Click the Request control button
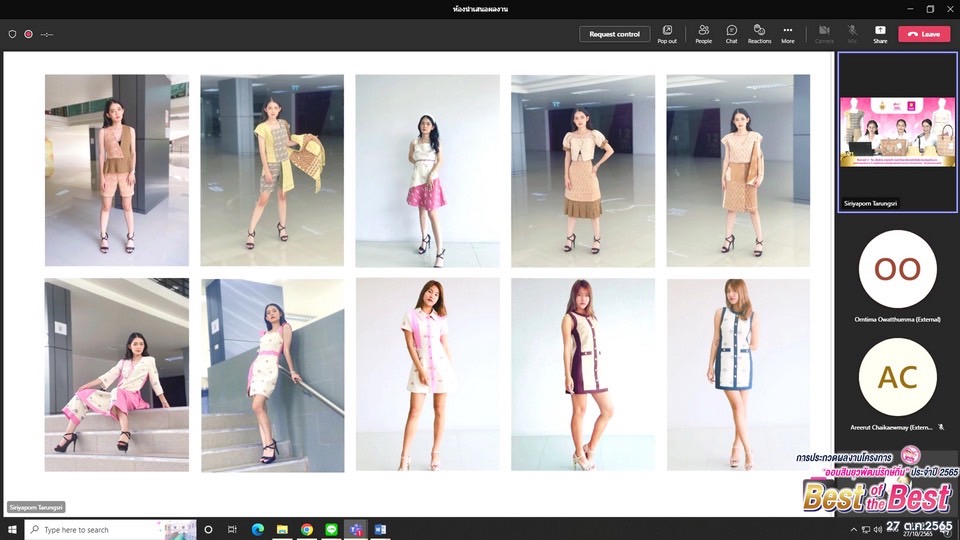 (x=614, y=34)
